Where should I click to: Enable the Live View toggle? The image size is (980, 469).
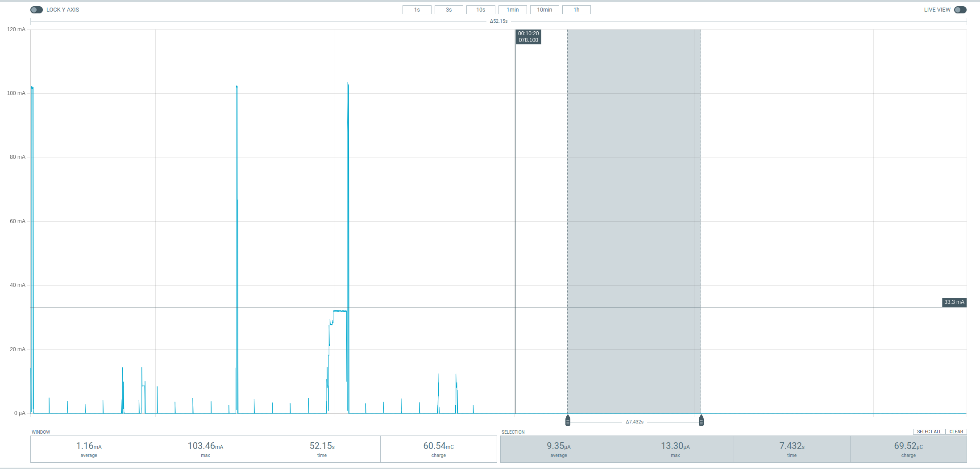(x=960, y=10)
